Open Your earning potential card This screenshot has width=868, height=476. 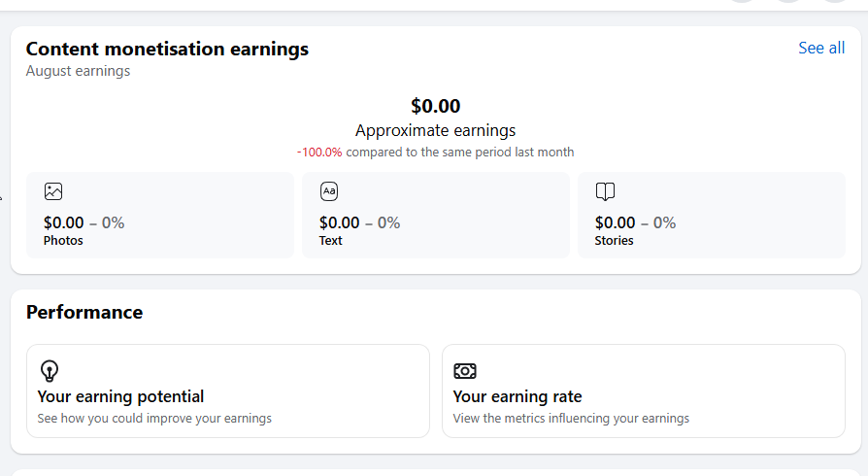coord(228,391)
